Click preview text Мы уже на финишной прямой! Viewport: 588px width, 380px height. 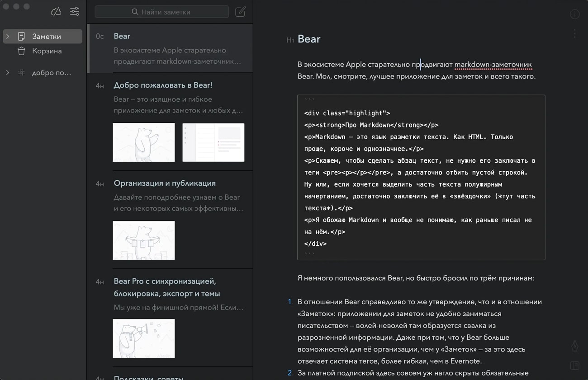(x=179, y=308)
